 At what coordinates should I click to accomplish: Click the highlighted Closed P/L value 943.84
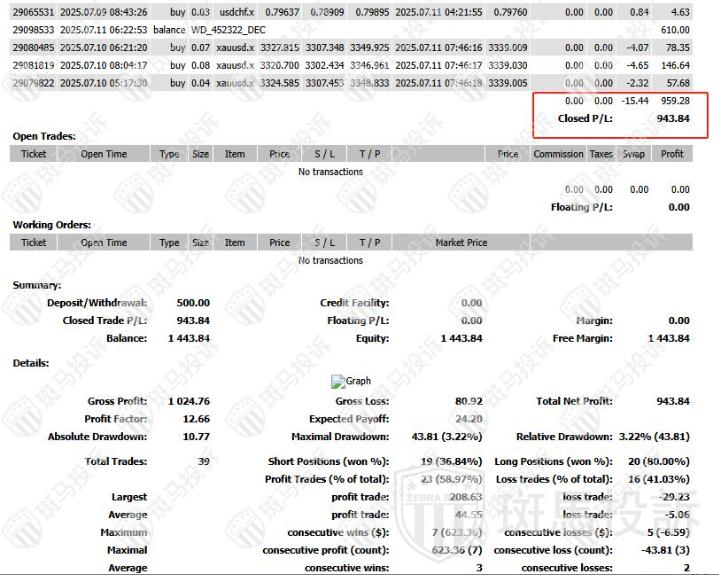click(x=672, y=118)
